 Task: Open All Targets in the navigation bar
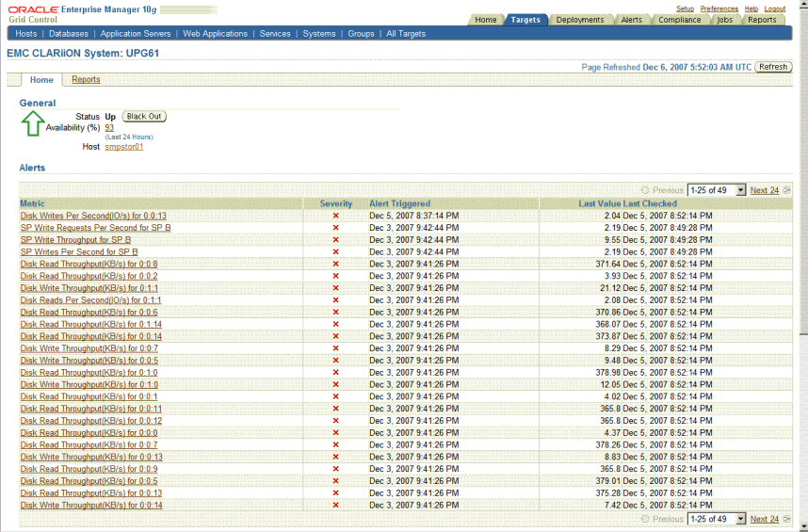pyautogui.click(x=406, y=34)
